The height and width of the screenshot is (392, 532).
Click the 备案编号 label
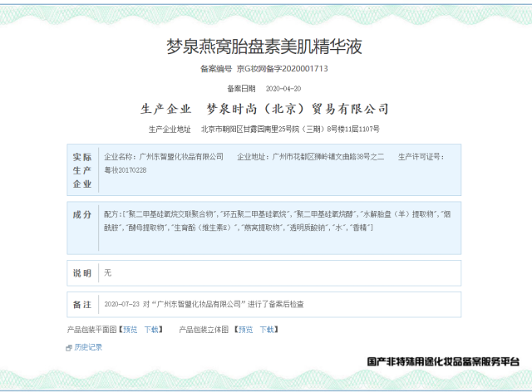tap(216, 69)
